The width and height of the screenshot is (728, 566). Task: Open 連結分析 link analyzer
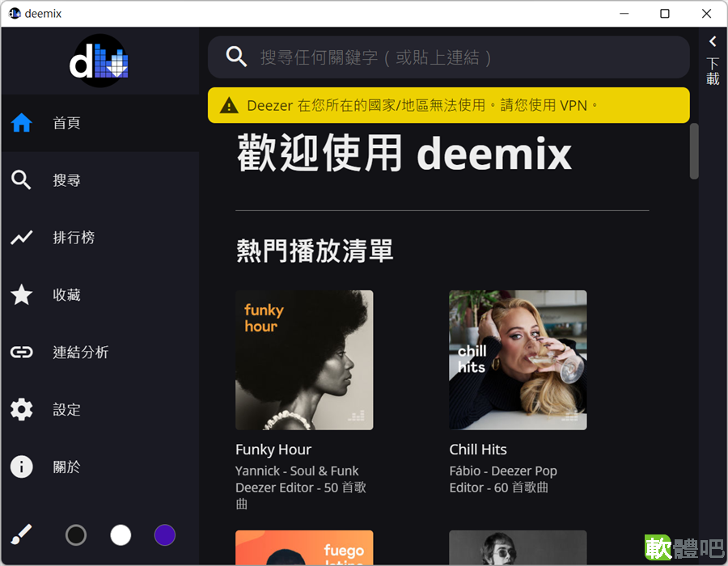point(100,352)
